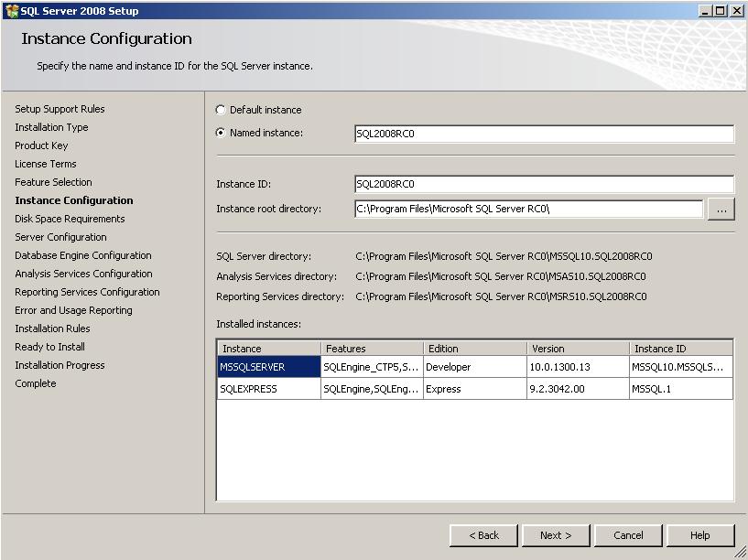This screenshot has width=748, height=560.
Task: Maximize the SQL Server 2008 Setup window
Action: [720, 10]
